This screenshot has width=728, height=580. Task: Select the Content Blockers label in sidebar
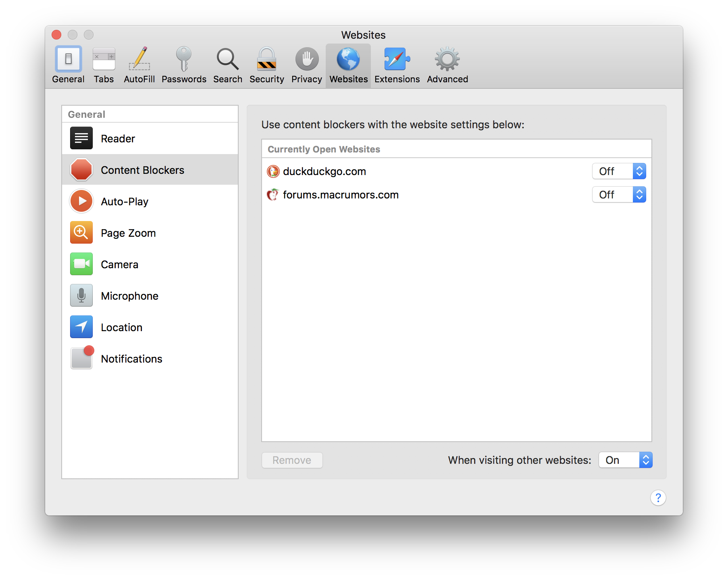pos(142,170)
